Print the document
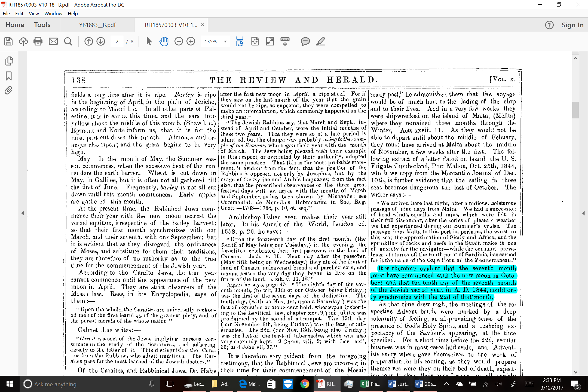This screenshot has height=392, width=588. [38, 41]
